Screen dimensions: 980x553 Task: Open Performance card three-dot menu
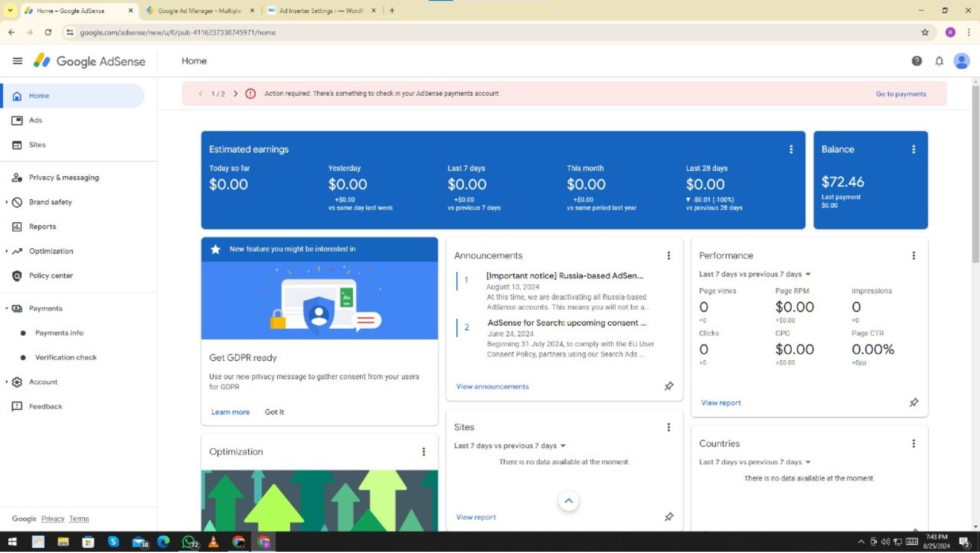tap(914, 255)
